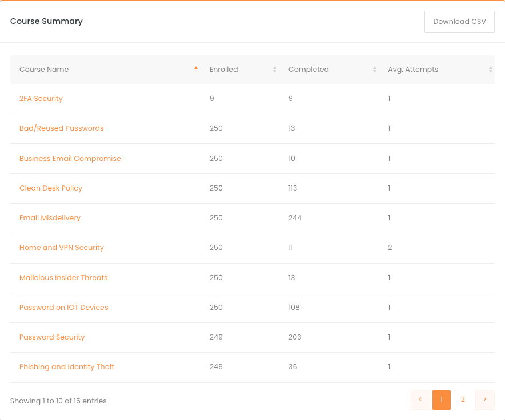This screenshot has height=420, width=505.
Task: Go to next page arrow
Action: point(484,399)
